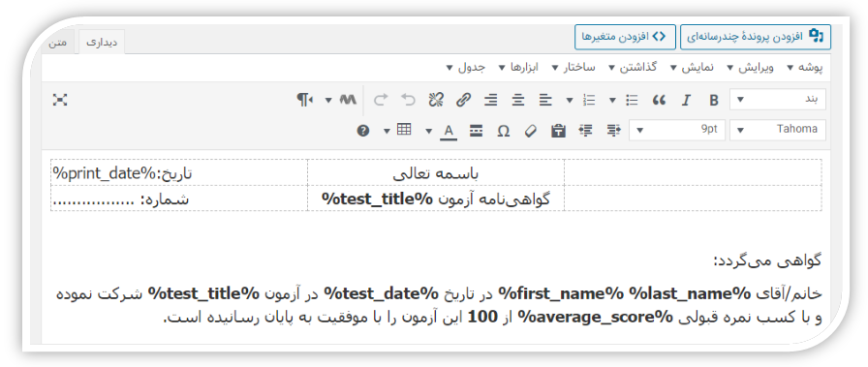Clear formatting with the eraser icon
The width and height of the screenshot is (868, 367).
[x=530, y=131]
